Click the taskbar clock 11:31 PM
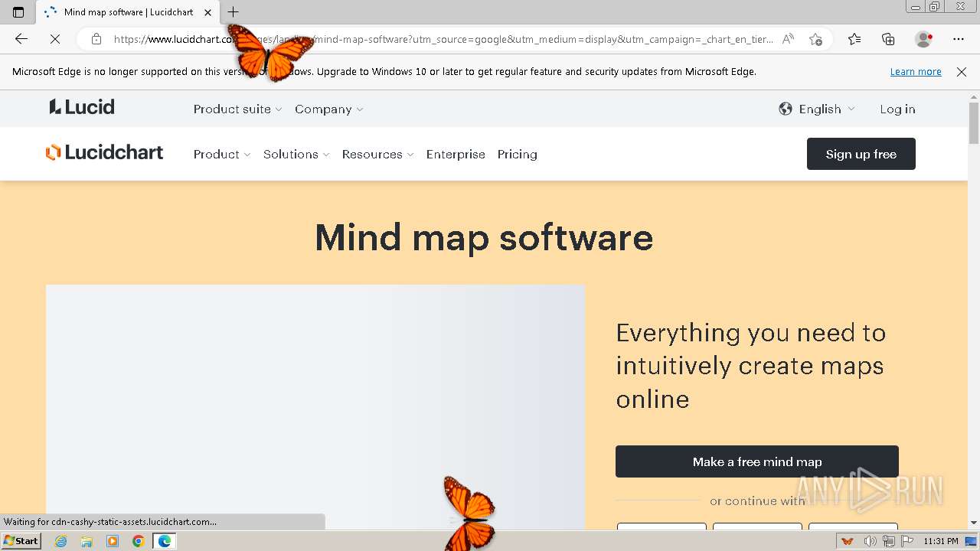This screenshot has width=980, height=551. 941,541
